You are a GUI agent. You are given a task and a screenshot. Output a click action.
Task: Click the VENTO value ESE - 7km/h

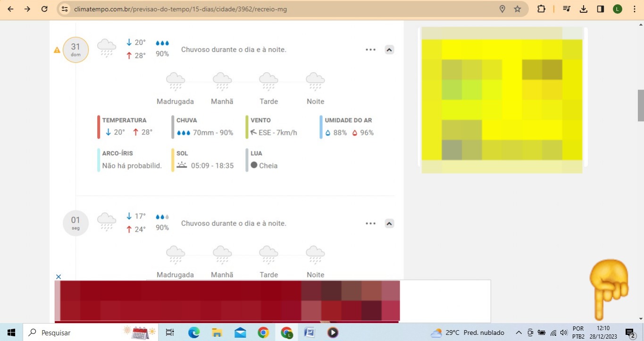point(274,133)
